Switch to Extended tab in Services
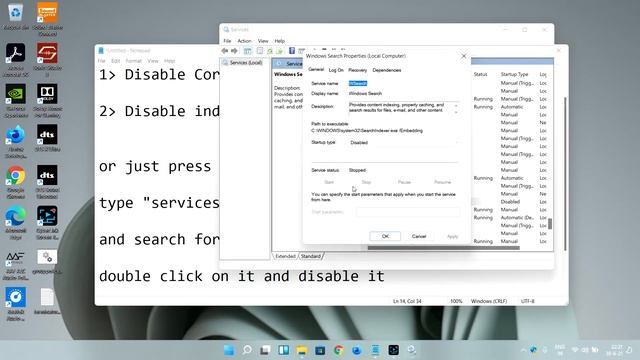Screen dimensions: 640x360 click(x=285, y=256)
